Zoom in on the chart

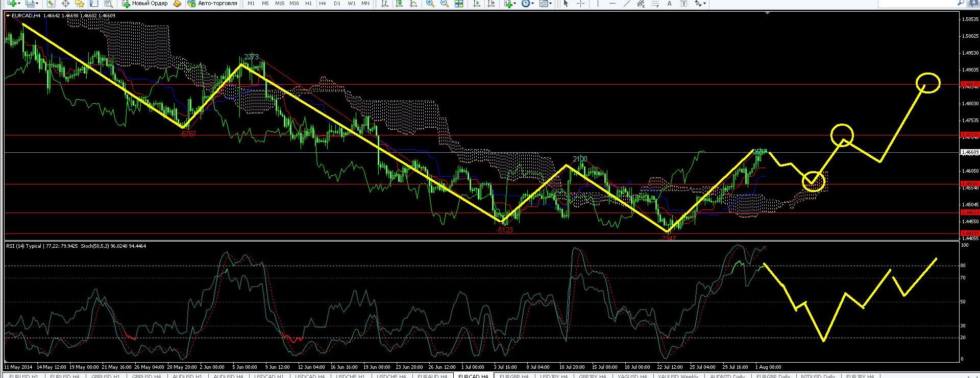pyautogui.click(x=430, y=3)
